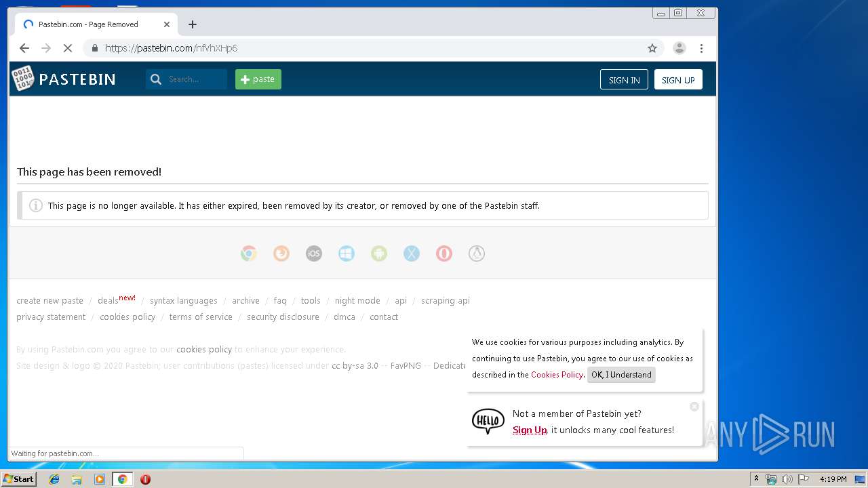The image size is (868, 488).
Task: Open the Chrome profile avatar icon
Action: tap(679, 48)
